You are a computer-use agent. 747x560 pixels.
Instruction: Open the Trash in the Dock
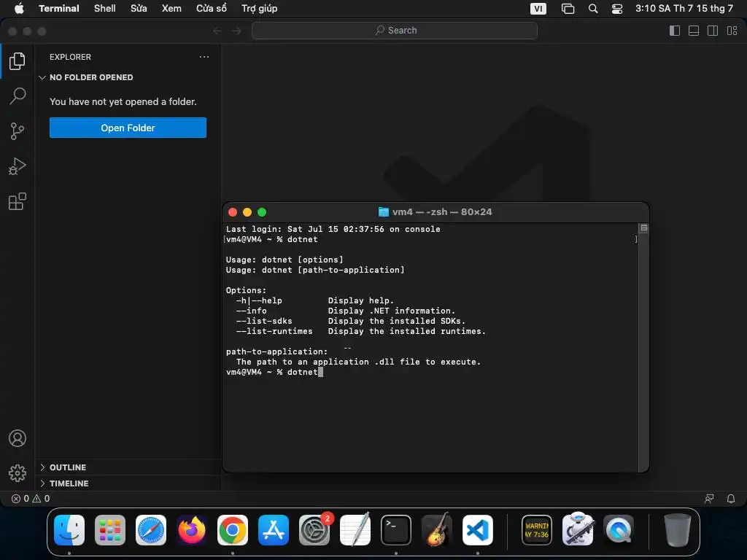(677, 530)
